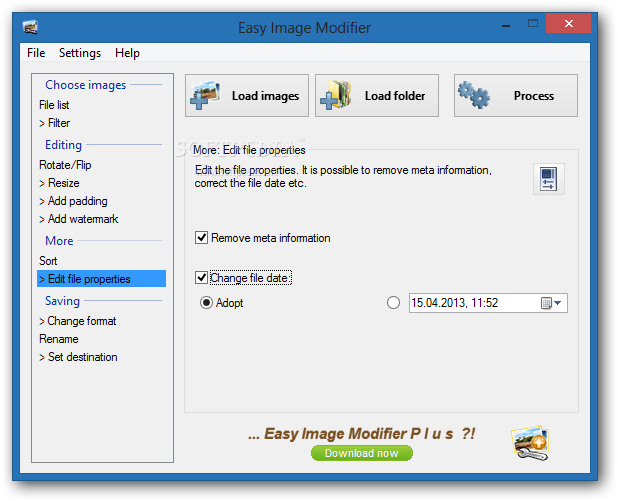This screenshot has width=618, height=501.
Task: Click the date field showing 15.04.2013, 11:52
Action: pos(488,303)
